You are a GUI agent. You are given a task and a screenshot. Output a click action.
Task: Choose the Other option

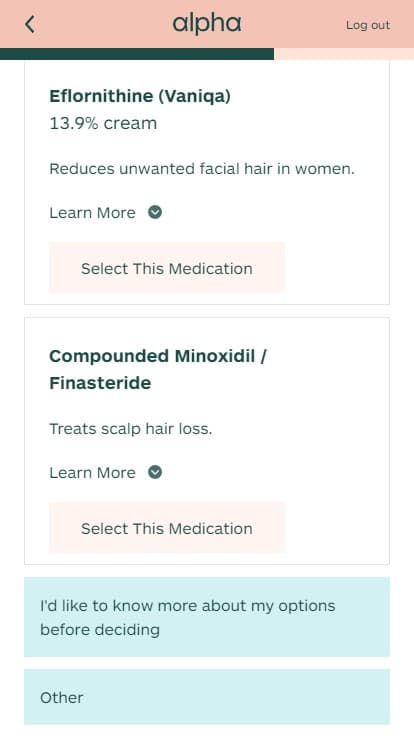pyautogui.click(x=207, y=697)
